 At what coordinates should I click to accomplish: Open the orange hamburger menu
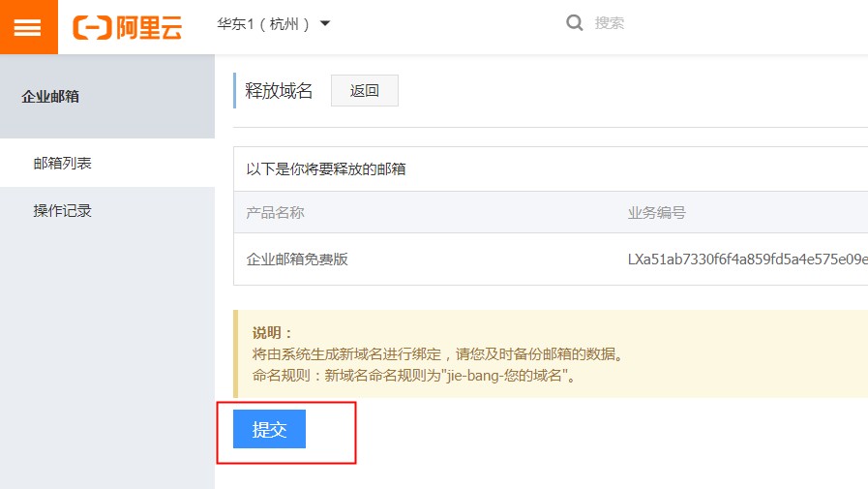(x=28, y=27)
